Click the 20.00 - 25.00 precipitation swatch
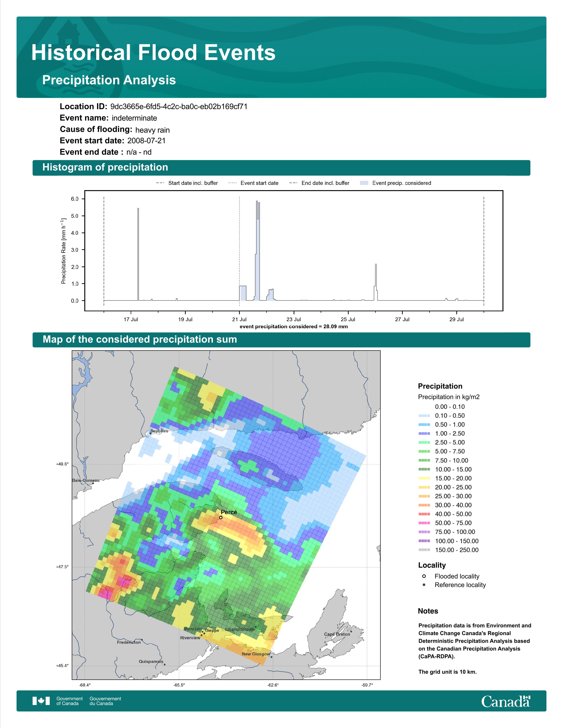 (x=424, y=487)
